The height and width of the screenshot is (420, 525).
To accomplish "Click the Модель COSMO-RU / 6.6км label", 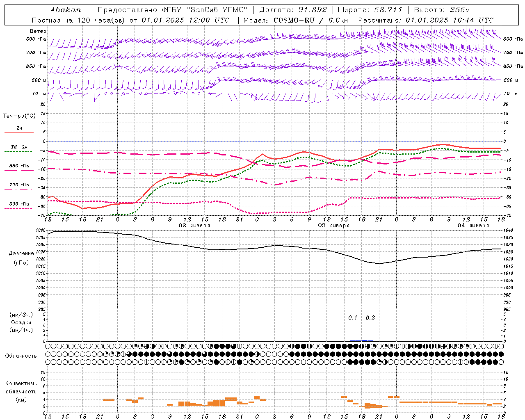I will click(x=296, y=20).
